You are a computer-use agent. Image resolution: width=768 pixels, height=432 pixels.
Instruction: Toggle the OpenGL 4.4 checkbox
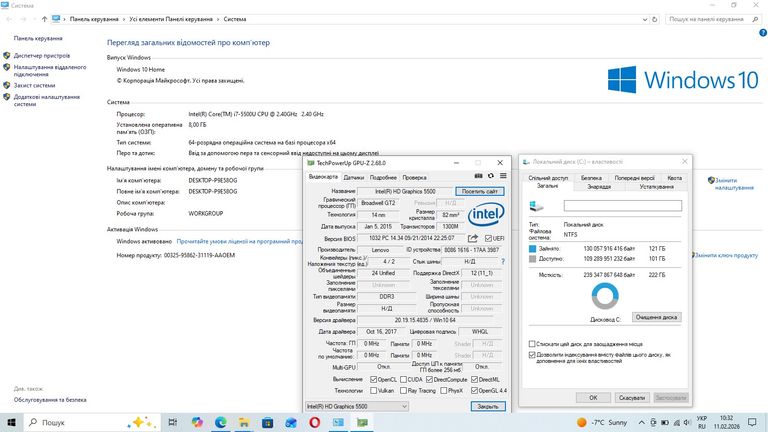[x=474, y=390]
